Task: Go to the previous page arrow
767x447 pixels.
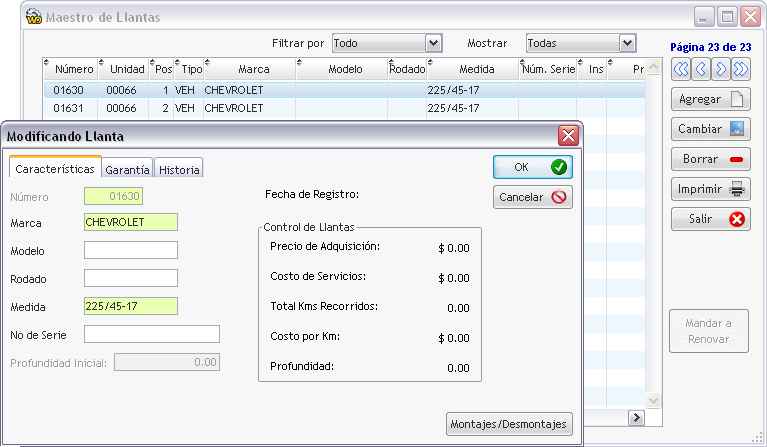Action: [700, 69]
